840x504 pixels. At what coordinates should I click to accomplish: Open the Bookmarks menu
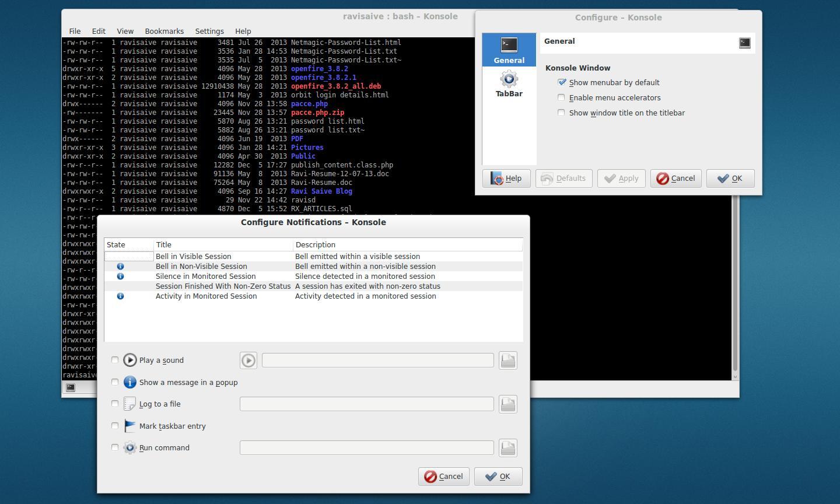164,31
